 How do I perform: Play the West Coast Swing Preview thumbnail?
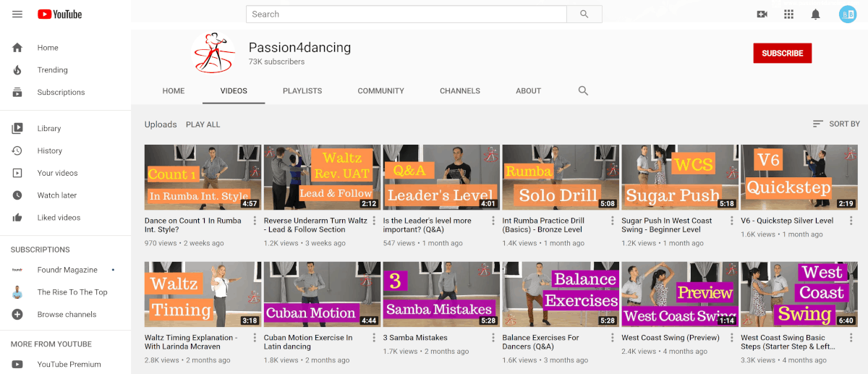pyautogui.click(x=680, y=294)
